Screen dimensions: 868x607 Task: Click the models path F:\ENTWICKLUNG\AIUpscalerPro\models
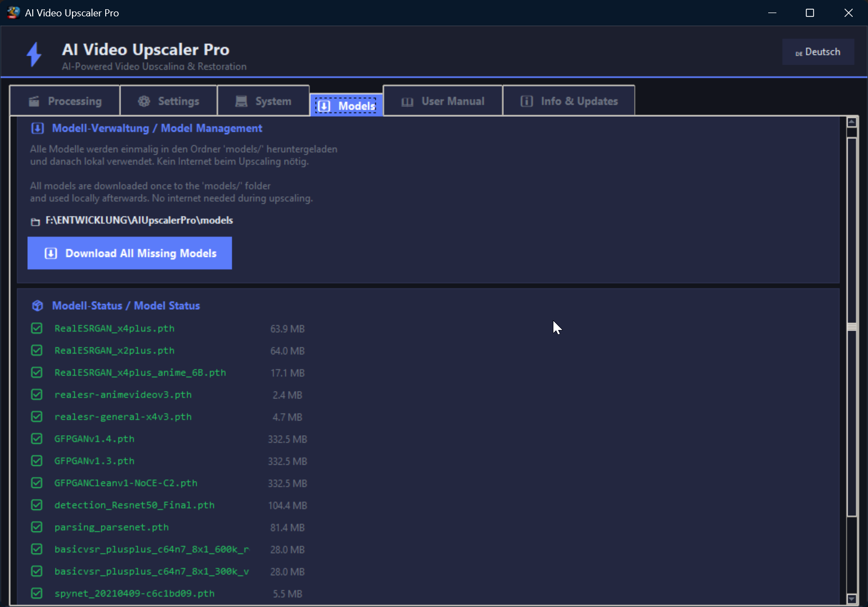coord(139,220)
